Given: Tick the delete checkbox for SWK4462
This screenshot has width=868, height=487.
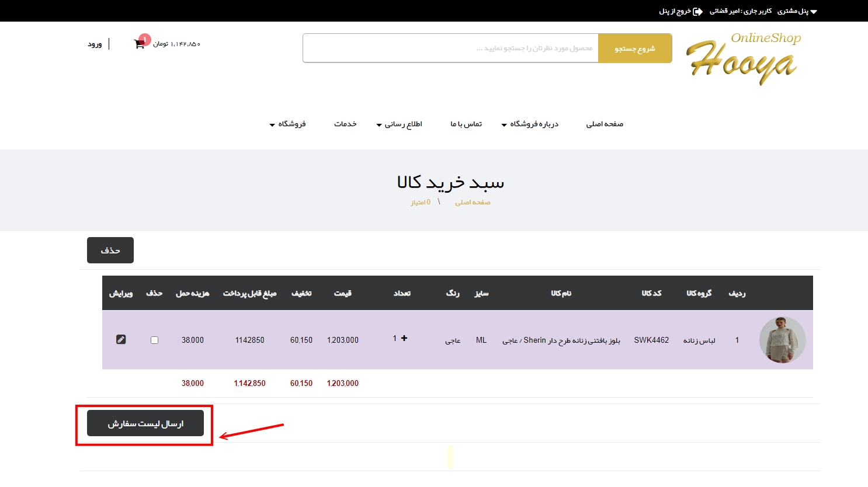Looking at the screenshot, I should 154,340.
